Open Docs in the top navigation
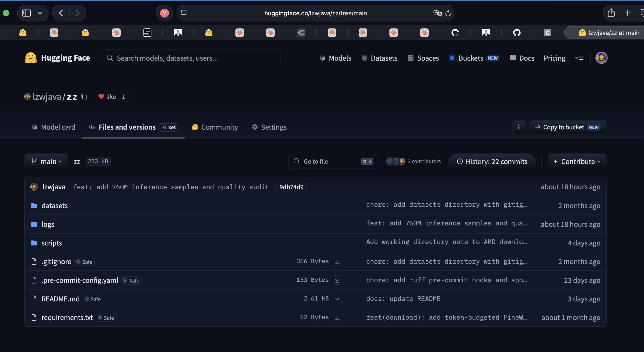This screenshot has height=352, width=644. point(522,58)
